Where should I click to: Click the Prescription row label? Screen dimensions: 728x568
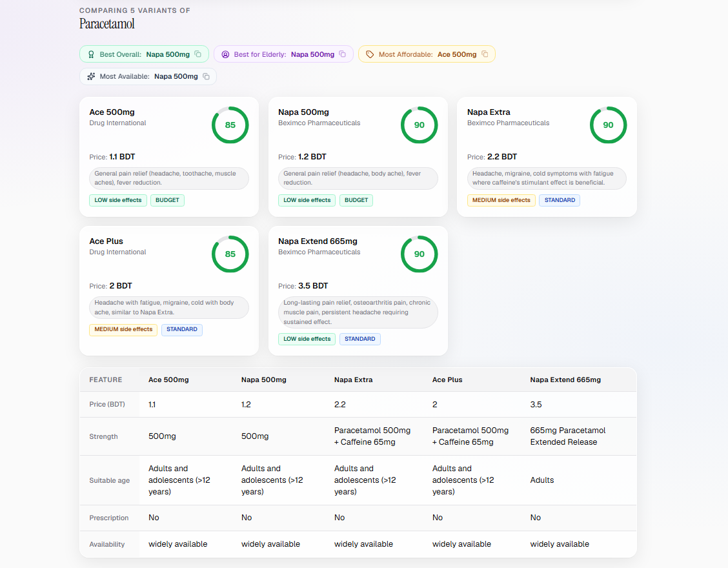click(108, 518)
